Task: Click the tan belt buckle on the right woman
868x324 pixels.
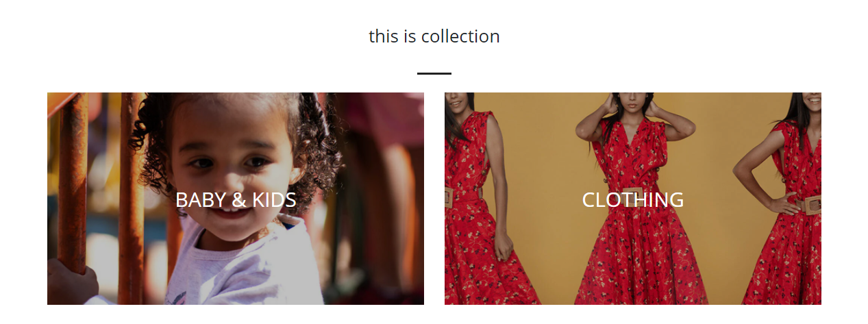Action: [812, 204]
